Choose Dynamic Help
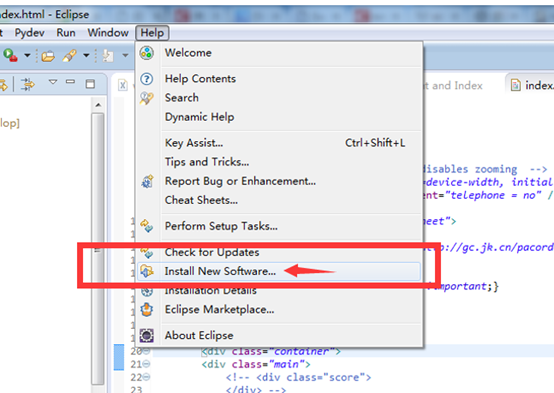554x393 pixels. (x=279, y=117)
